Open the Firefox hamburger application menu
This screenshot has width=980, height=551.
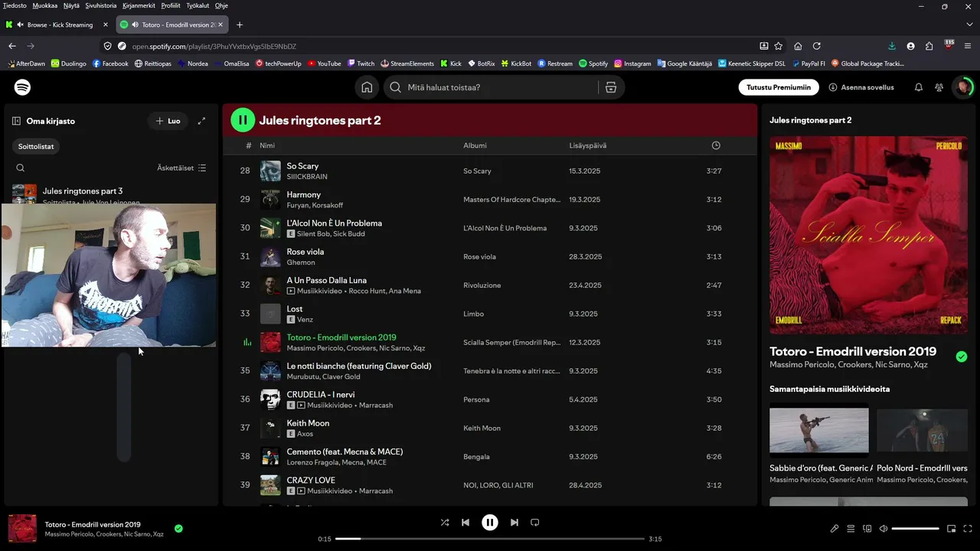968,46
